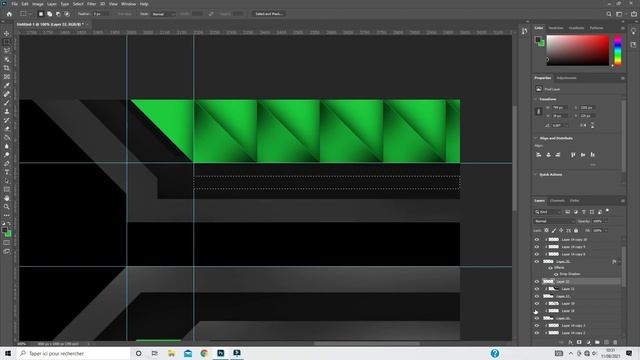The width and height of the screenshot is (640, 360).
Task: Choose Intersect with selection mode icon
Action: coord(67,14)
